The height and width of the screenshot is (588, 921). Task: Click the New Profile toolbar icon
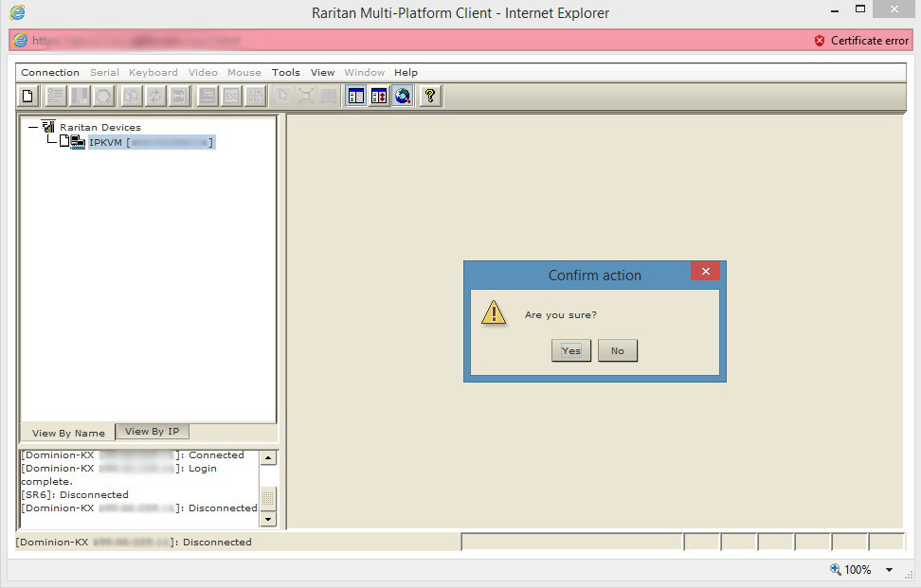(27, 96)
